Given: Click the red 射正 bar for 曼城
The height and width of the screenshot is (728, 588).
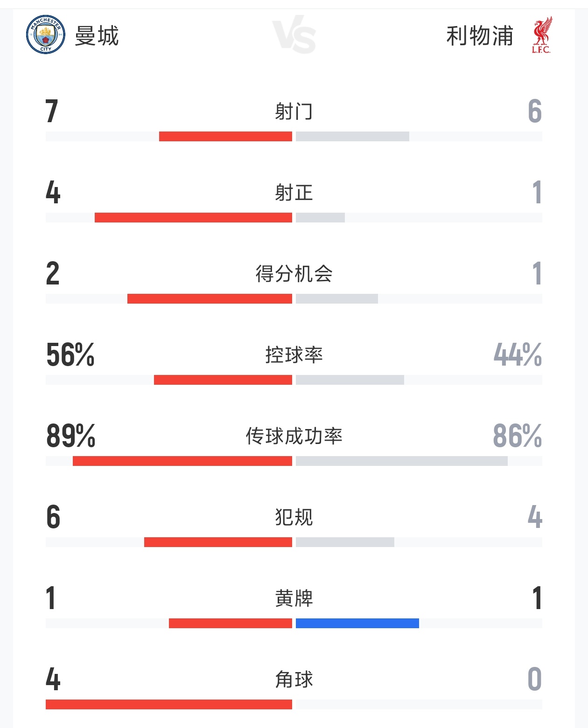Looking at the screenshot, I should (193, 217).
